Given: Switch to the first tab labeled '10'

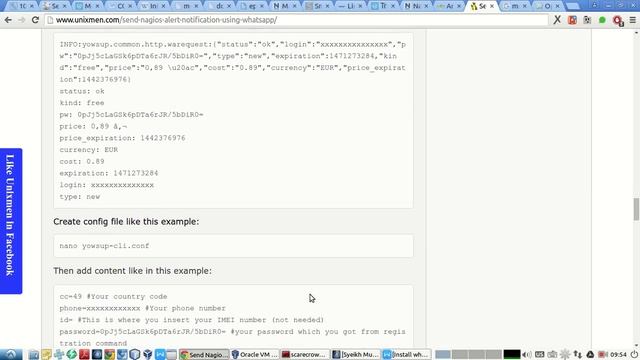Looking at the screenshot, I should 21,6.
